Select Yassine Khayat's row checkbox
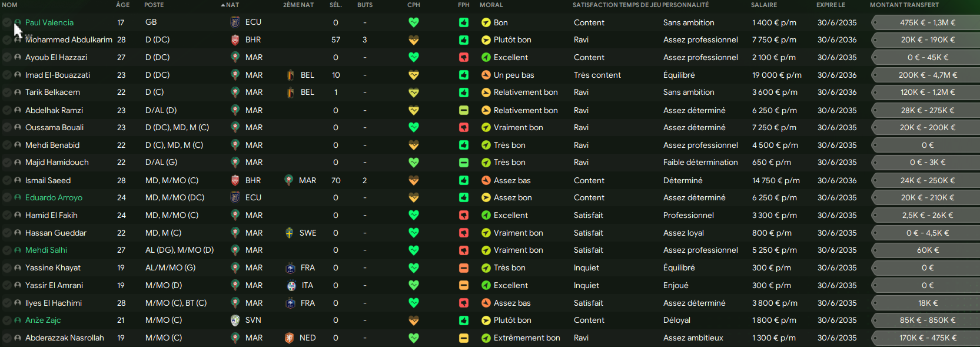980x347 pixels. 7,268
